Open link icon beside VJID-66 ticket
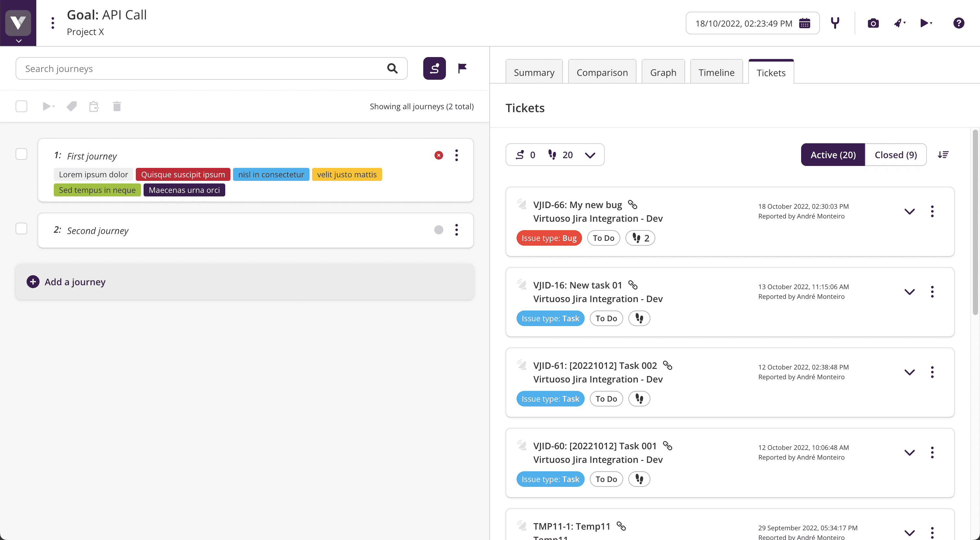This screenshot has width=980, height=540. click(632, 205)
